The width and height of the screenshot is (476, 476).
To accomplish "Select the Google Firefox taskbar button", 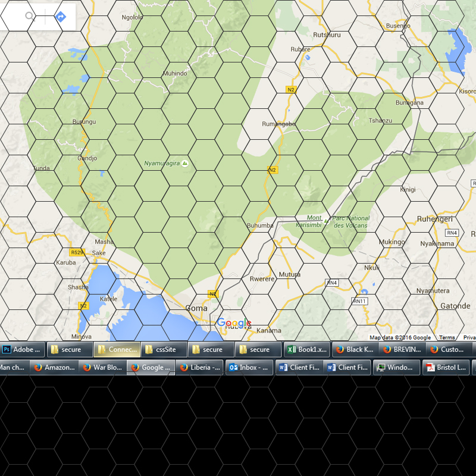I will pos(151,367).
